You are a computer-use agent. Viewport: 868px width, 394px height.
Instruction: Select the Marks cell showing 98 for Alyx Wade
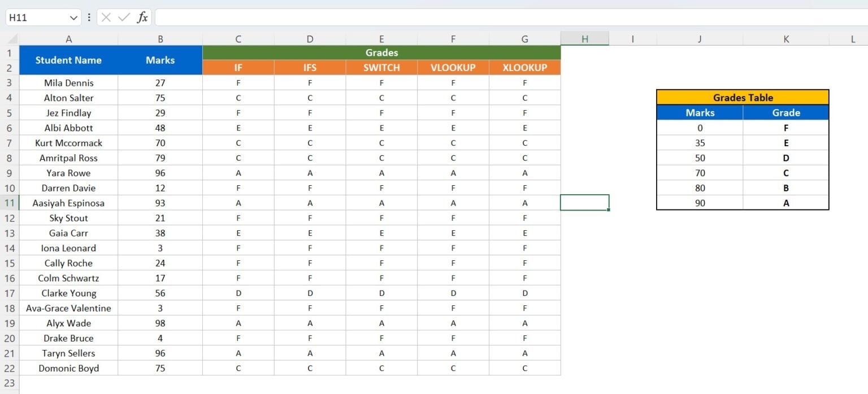(160, 323)
